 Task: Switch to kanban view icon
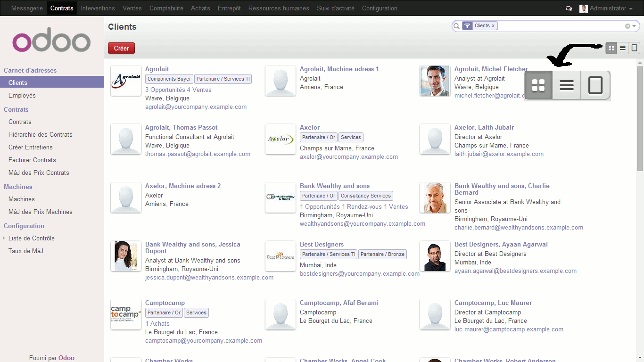611,48
